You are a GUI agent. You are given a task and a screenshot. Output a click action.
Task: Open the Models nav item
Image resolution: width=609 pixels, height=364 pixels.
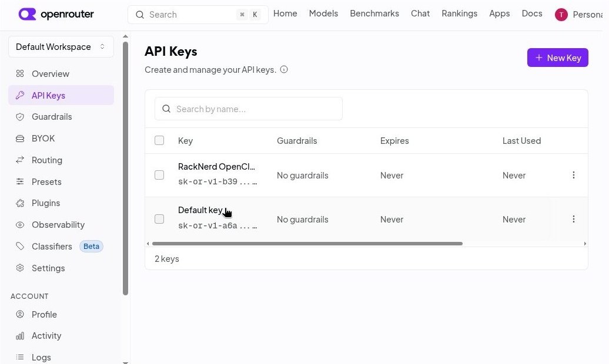(x=323, y=13)
